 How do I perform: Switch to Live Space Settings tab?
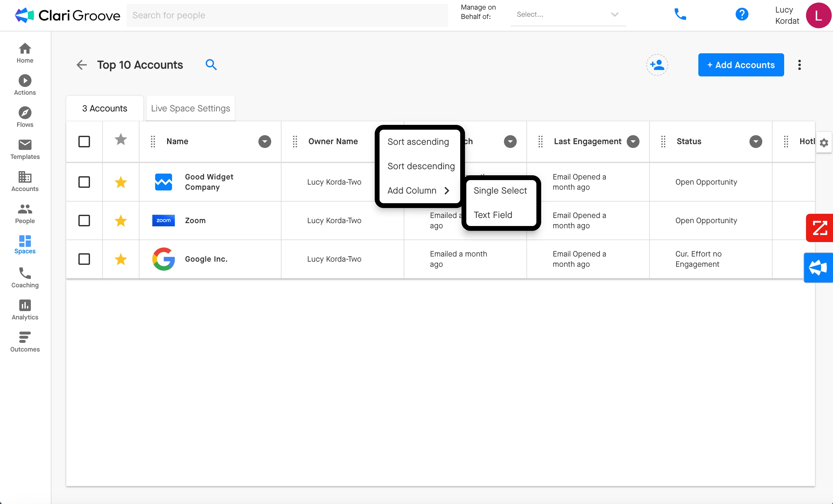point(190,109)
